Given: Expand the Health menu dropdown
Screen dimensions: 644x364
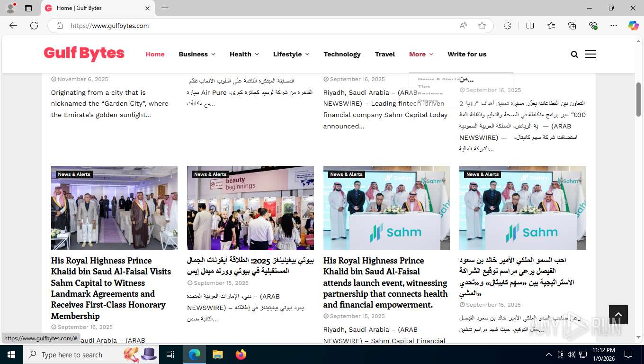Looking at the screenshot, I should click(x=244, y=54).
